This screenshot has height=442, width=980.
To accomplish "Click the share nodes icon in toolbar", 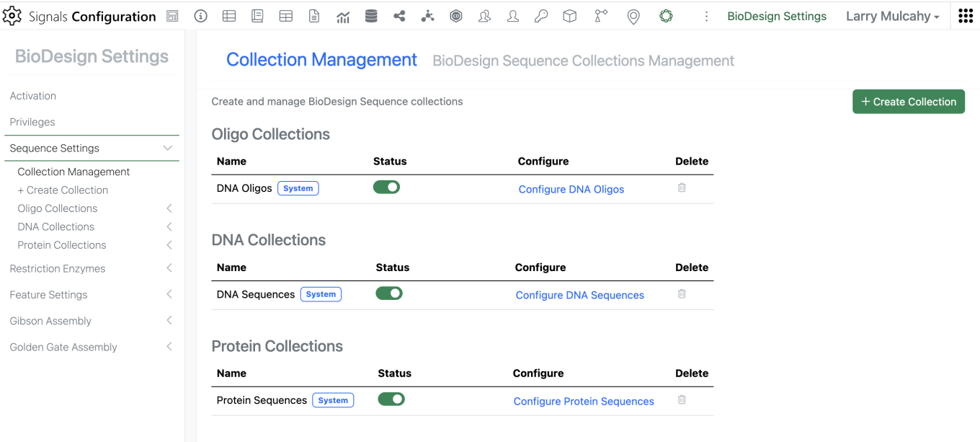I will pos(399,16).
